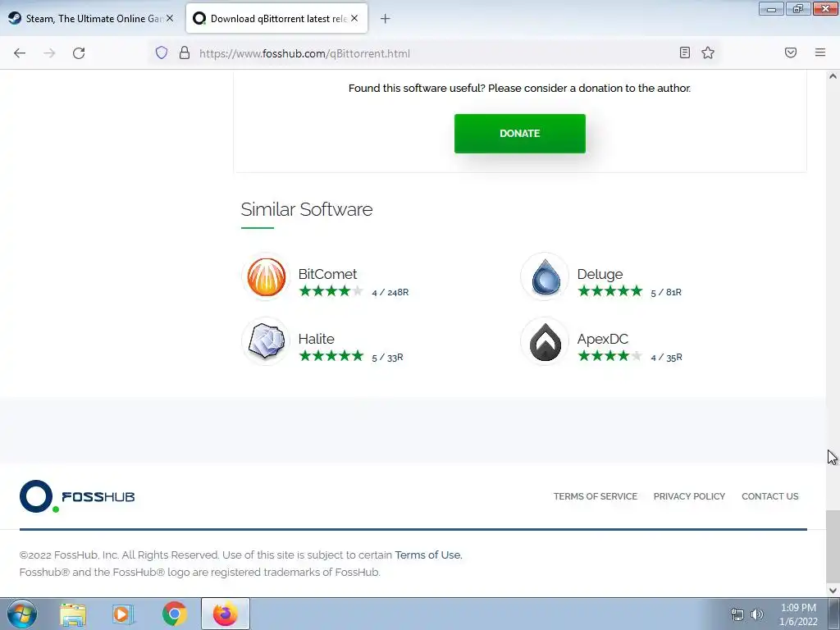Image resolution: width=840 pixels, height=630 pixels.
Task: Click the 'Similar Software' heading
Action: click(307, 209)
